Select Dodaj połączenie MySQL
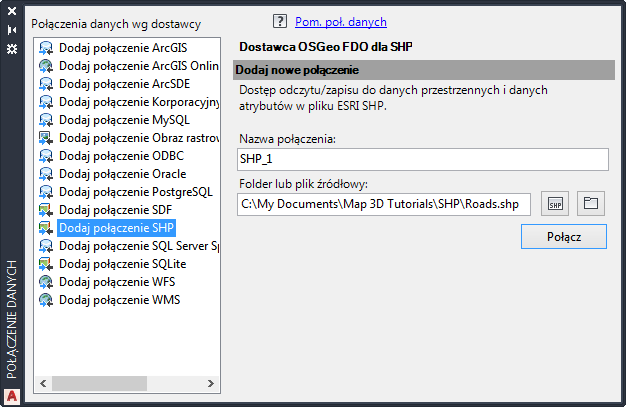This screenshot has height=407, width=626. point(108,119)
